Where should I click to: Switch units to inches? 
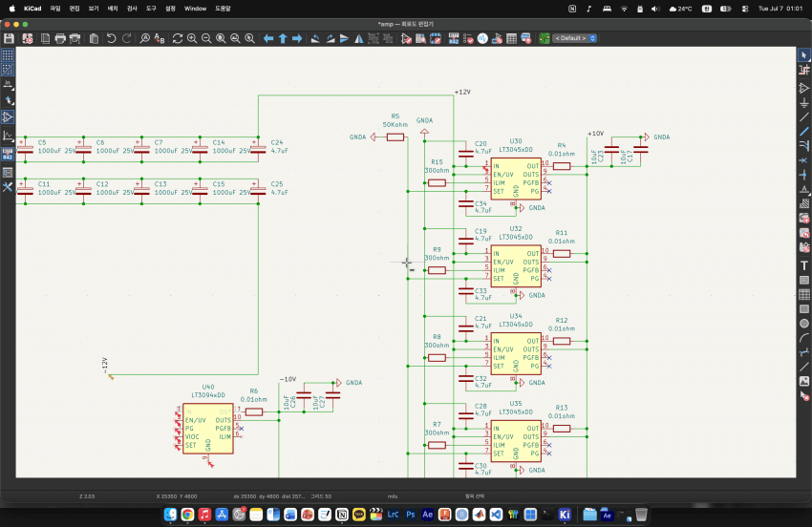(x=8, y=84)
